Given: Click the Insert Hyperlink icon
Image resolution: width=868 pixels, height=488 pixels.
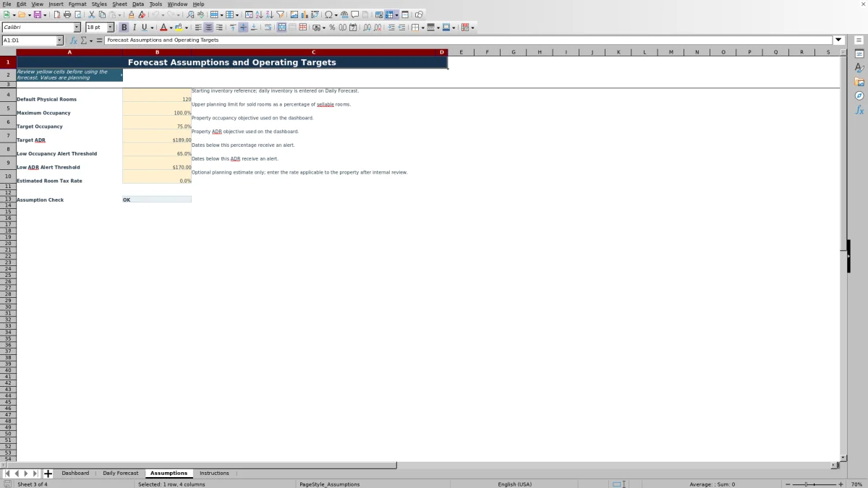Looking at the screenshot, I should (x=344, y=14).
